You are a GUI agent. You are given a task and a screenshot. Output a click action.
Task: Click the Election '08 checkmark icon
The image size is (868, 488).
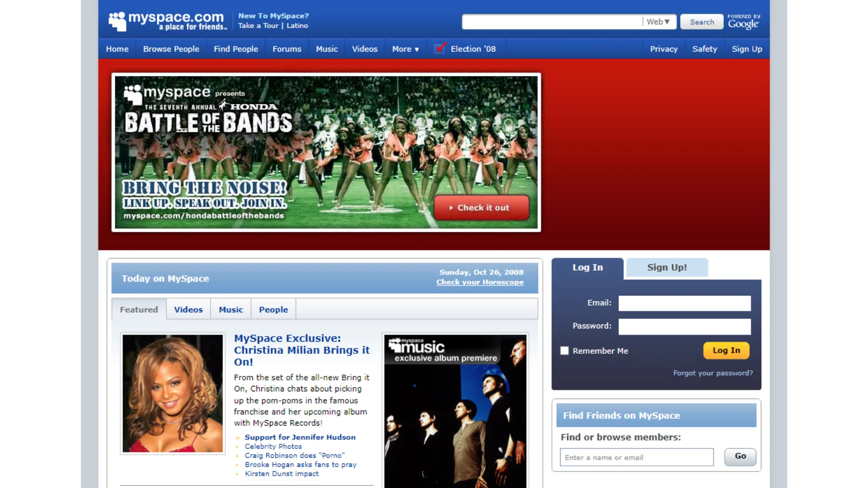[440, 48]
